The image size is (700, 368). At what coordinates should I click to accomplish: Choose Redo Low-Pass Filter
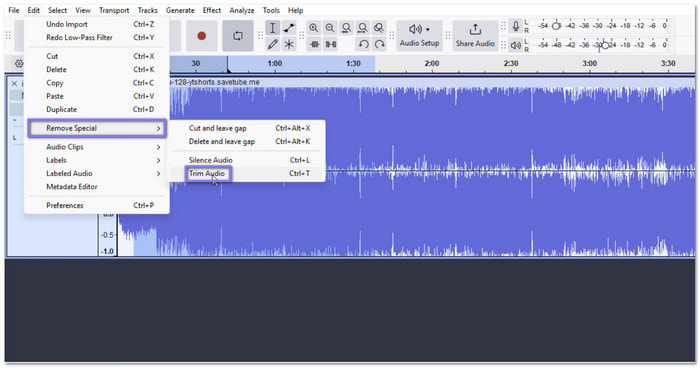[96, 38]
